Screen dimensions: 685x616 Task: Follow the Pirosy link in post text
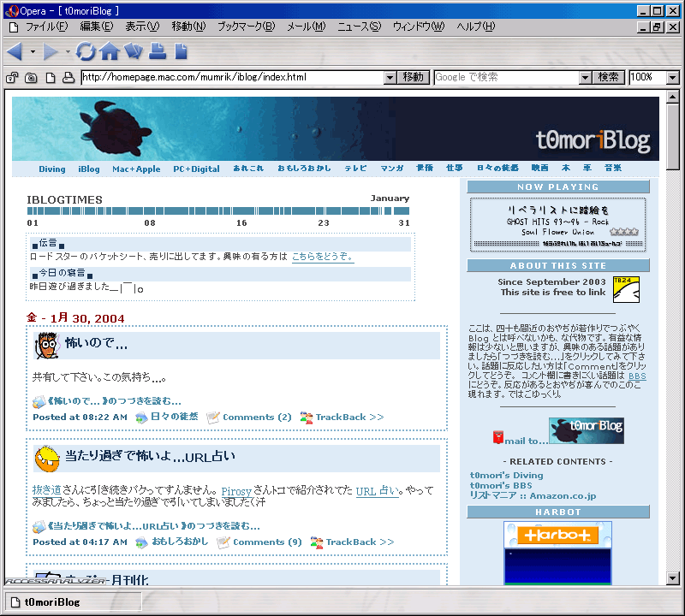tap(236, 491)
